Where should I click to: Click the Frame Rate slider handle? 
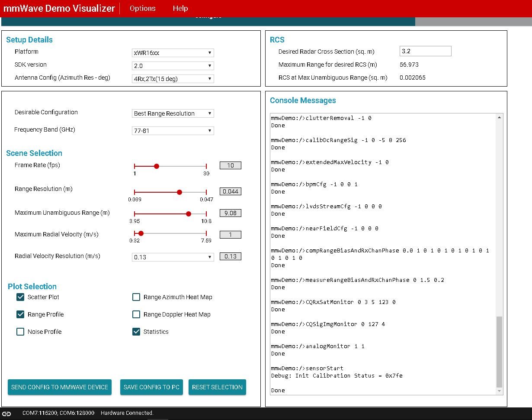(157, 166)
